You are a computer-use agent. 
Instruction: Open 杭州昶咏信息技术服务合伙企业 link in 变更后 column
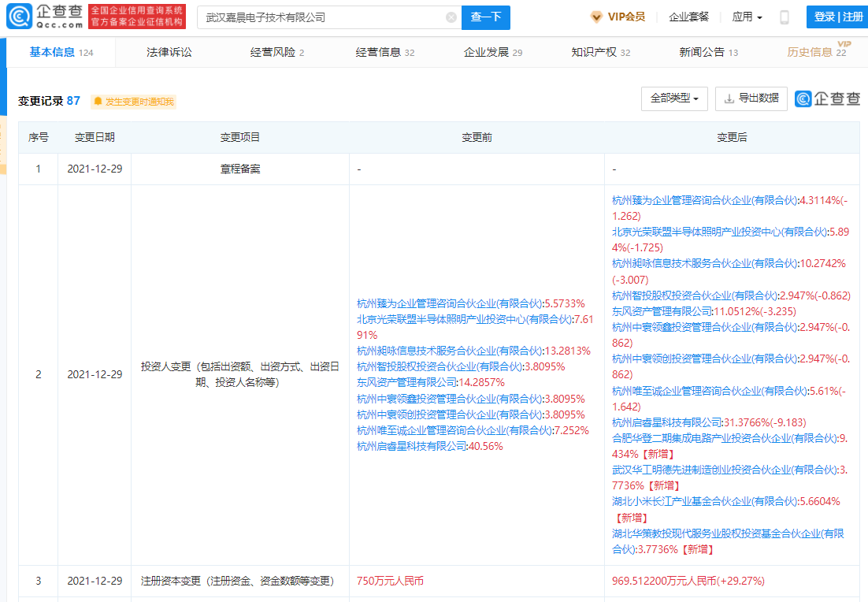pyautogui.click(x=705, y=264)
